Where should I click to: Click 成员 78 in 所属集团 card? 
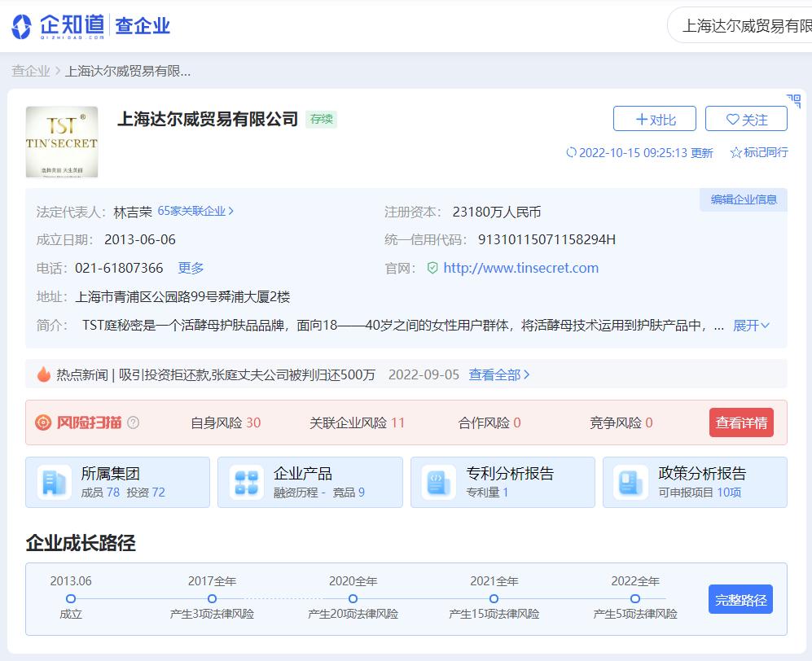(x=100, y=492)
